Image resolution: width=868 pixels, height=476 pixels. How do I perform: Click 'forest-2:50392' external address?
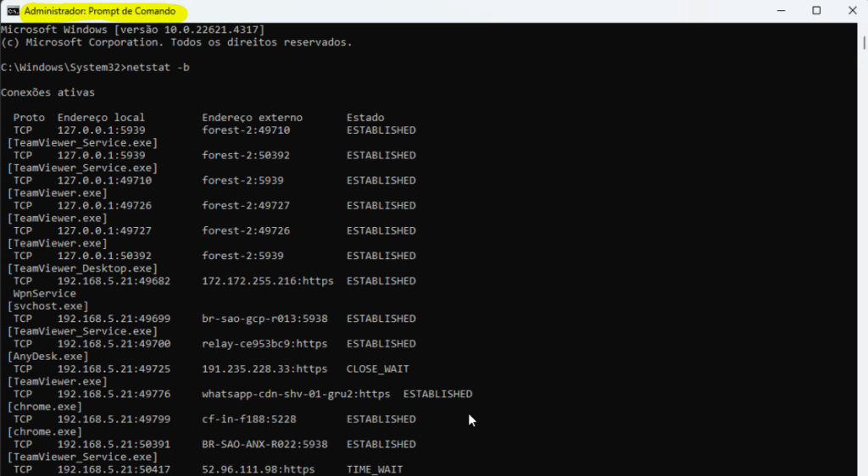point(246,155)
